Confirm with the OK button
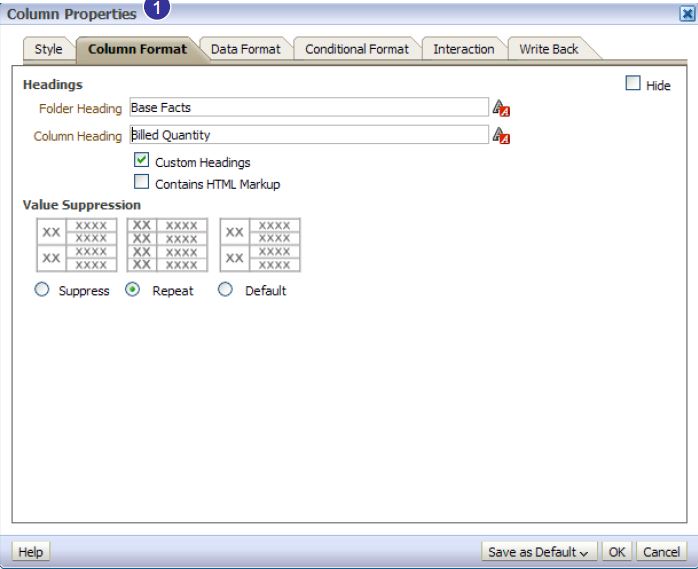 (617, 552)
